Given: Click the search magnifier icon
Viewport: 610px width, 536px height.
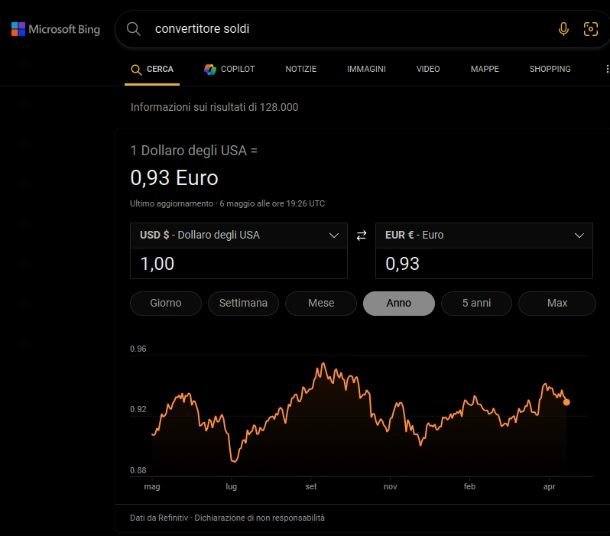Looking at the screenshot, I should [x=133, y=29].
